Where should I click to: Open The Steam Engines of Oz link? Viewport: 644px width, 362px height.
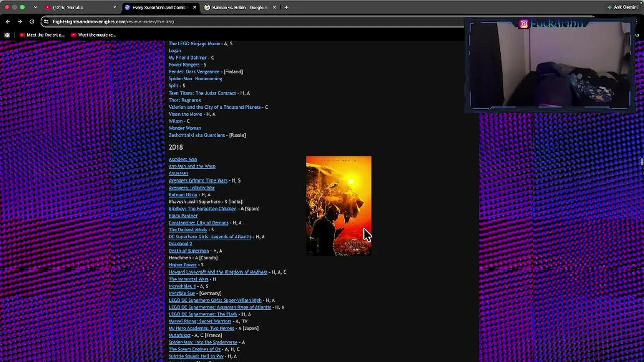(x=195, y=349)
